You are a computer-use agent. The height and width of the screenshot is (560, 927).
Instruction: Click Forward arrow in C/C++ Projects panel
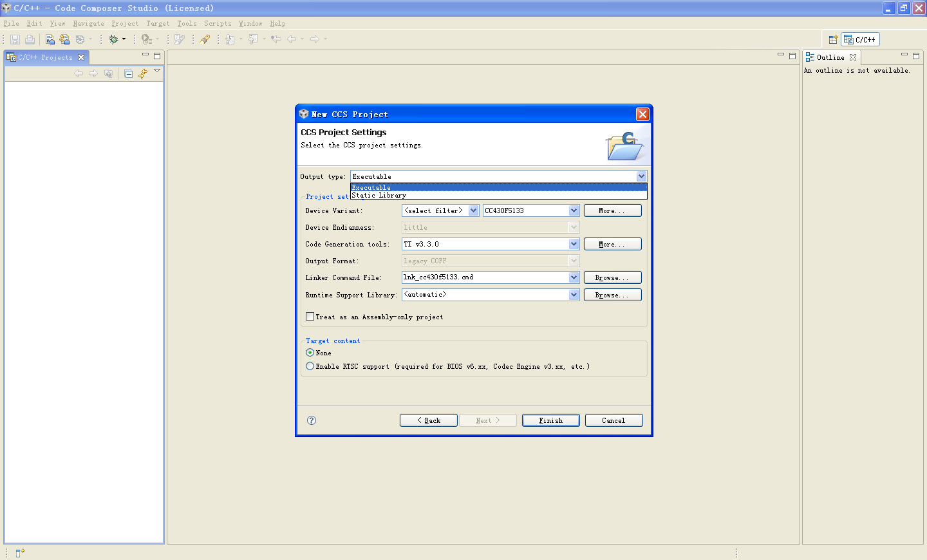tap(93, 73)
